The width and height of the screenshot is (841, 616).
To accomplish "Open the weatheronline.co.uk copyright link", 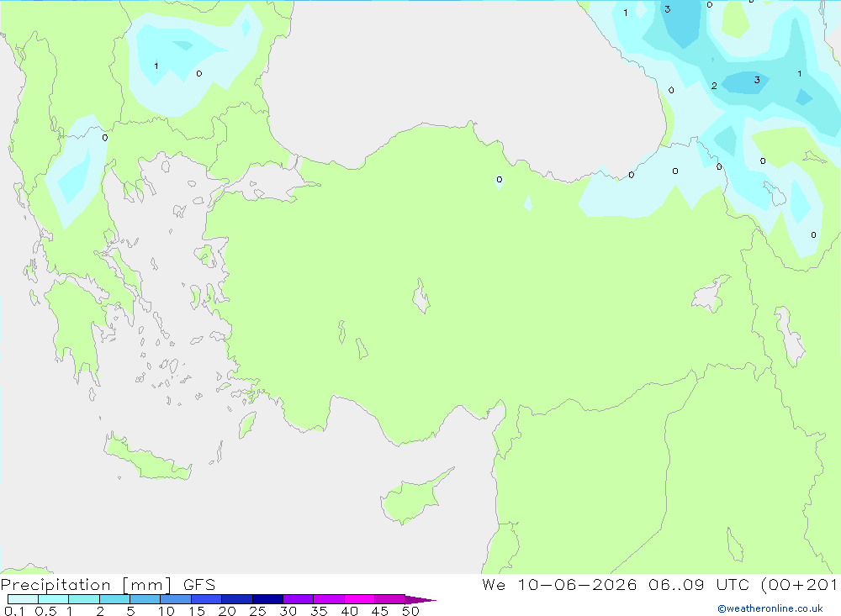I will (770, 608).
